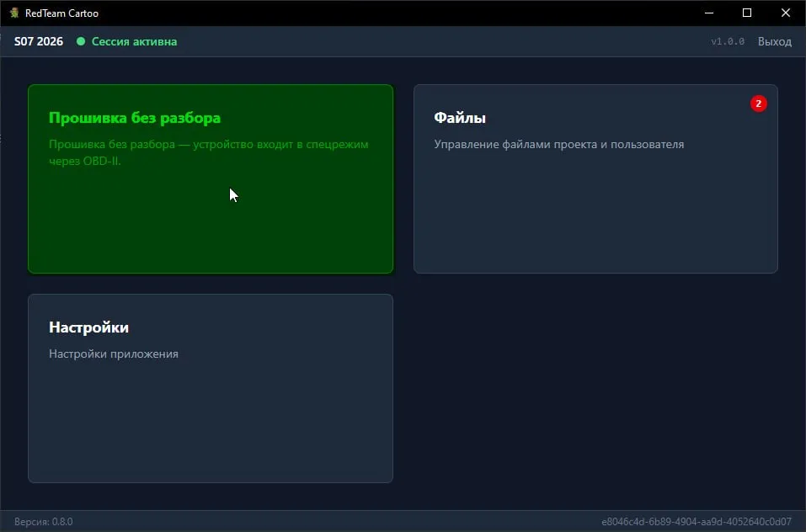Click the "Управление файлами проекта и пользователя" description
806x532 pixels.
(x=558, y=144)
